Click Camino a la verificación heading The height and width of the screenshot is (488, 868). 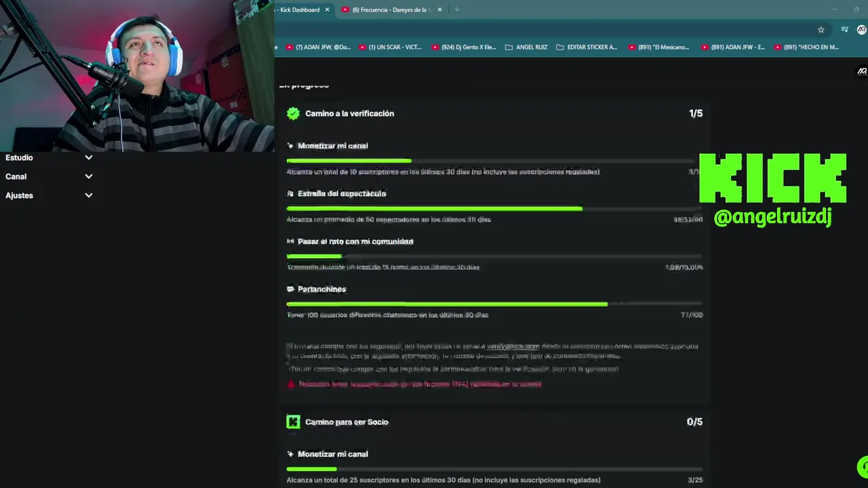tap(349, 114)
